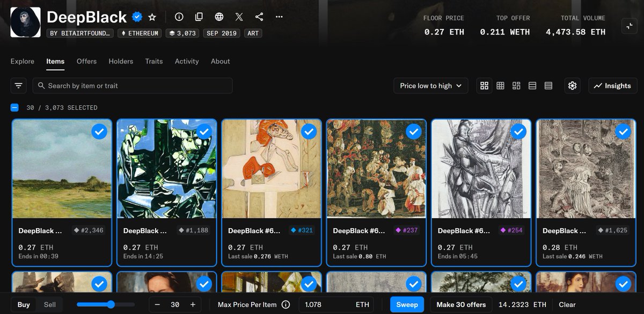Click the Floor Price value 0.27 ETH
Screen dimensions: 644x314
(444, 32)
